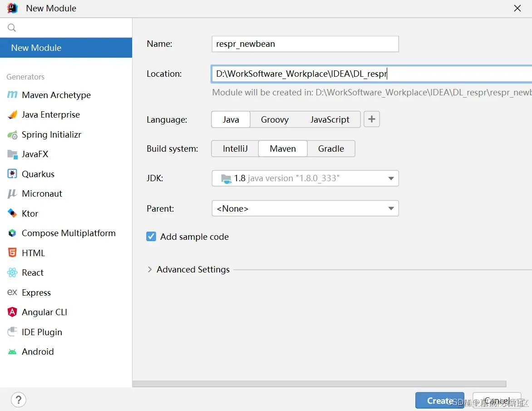Click the IDE Plugin icon
This screenshot has width=532, height=411.
tap(12, 332)
